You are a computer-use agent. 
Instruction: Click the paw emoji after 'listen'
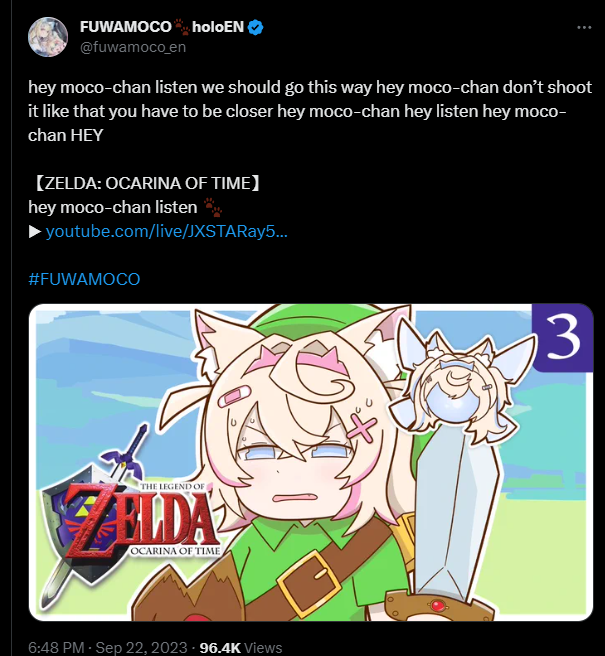coord(213,207)
